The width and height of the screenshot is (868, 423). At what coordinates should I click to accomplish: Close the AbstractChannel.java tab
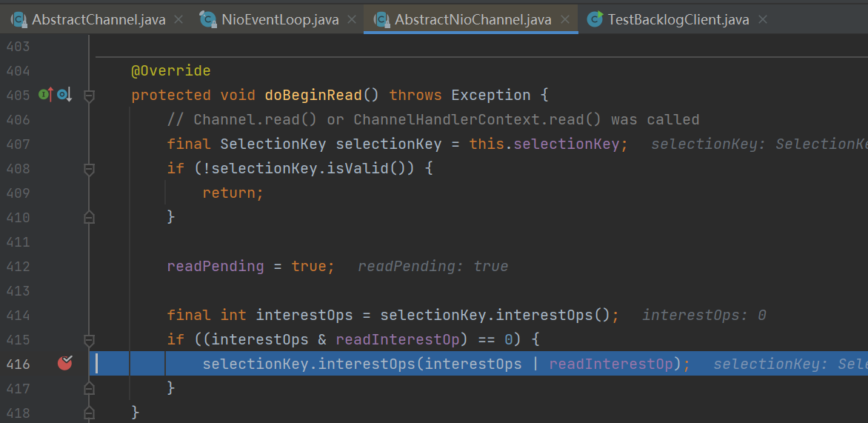tap(178, 20)
